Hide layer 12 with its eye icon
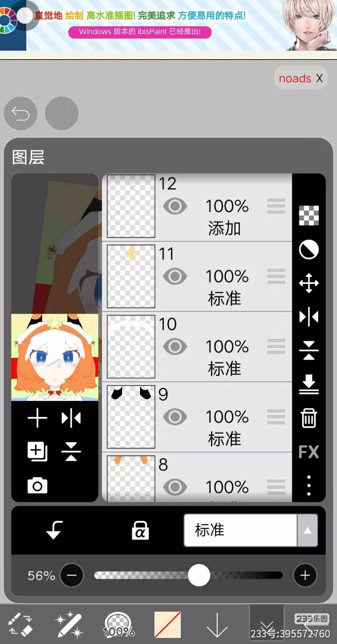 175,206
